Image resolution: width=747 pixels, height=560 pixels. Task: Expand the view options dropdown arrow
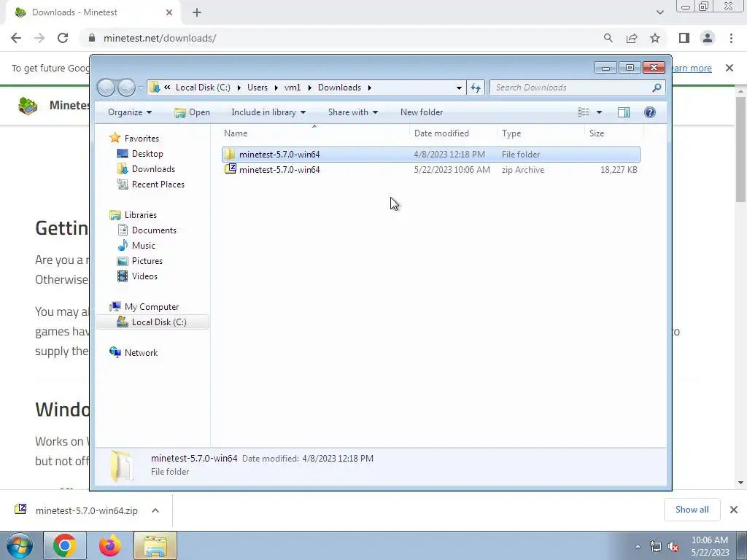pyautogui.click(x=600, y=112)
